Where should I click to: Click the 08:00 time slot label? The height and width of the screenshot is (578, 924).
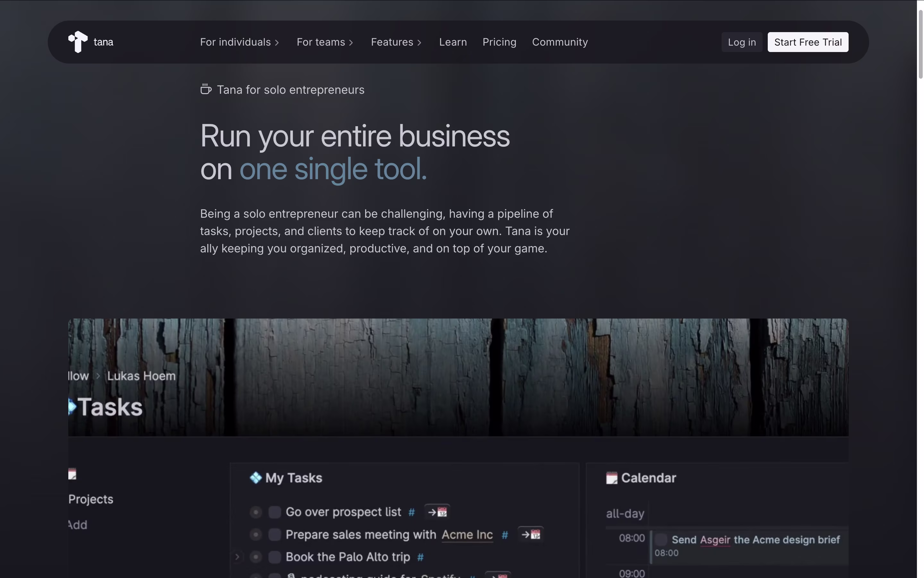(x=631, y=538)
